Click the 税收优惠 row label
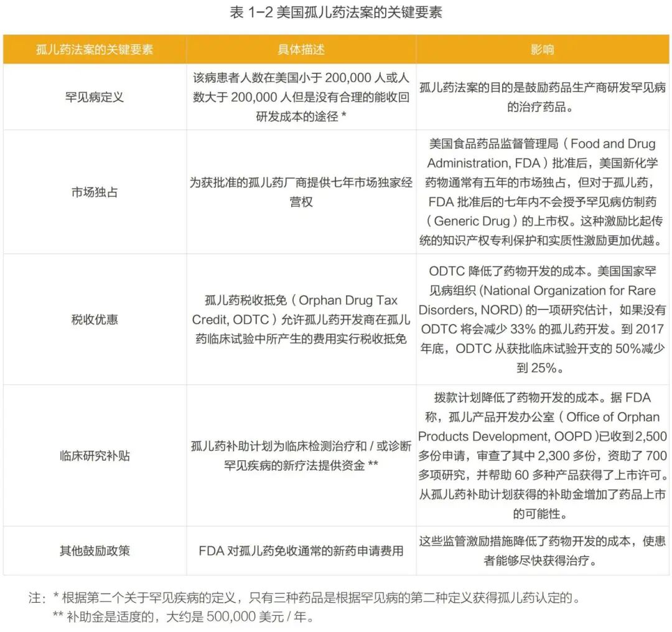This screenshot has width=672, height=632. tap(95, 319)
